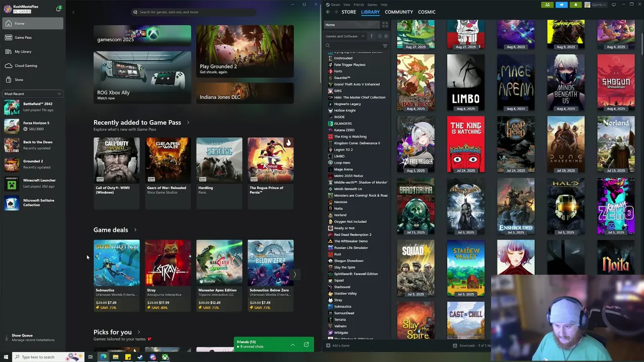Open Steam library collections grid icon
Viewport: 644px width, 362px height.
tap(385, 25)
